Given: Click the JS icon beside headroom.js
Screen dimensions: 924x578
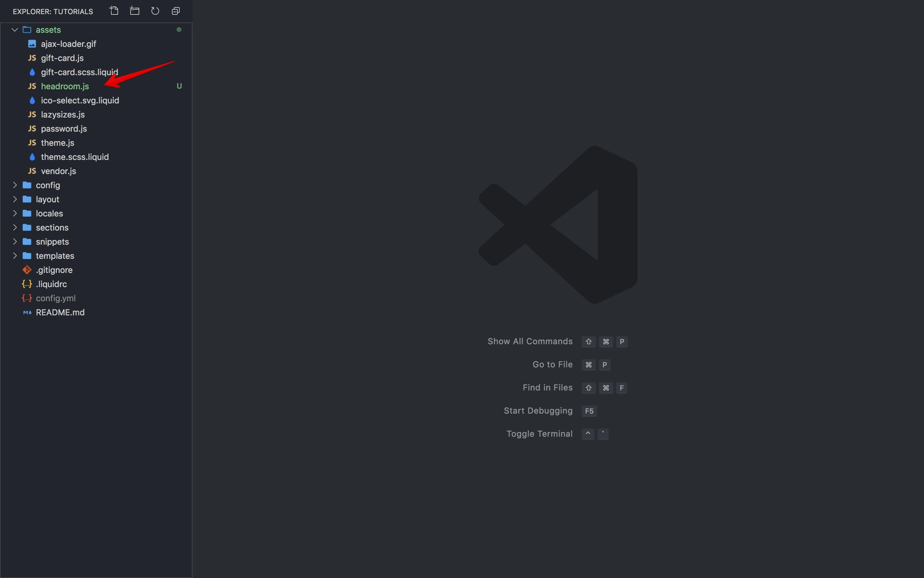Looking at the screenshot, I should point(32,86).
